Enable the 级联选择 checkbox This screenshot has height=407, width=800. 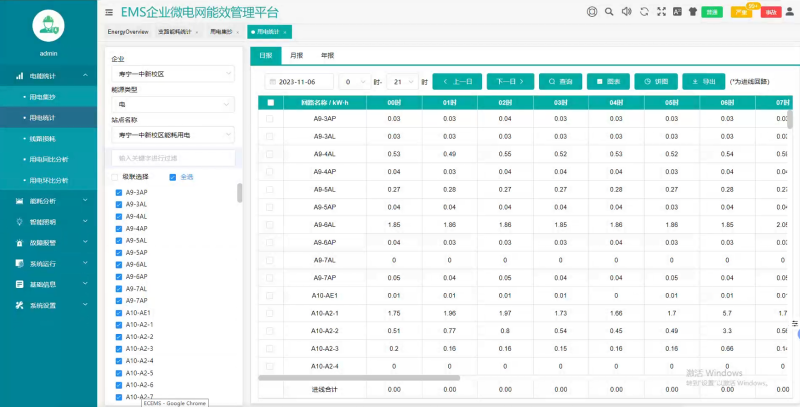(x=115, y=177)
